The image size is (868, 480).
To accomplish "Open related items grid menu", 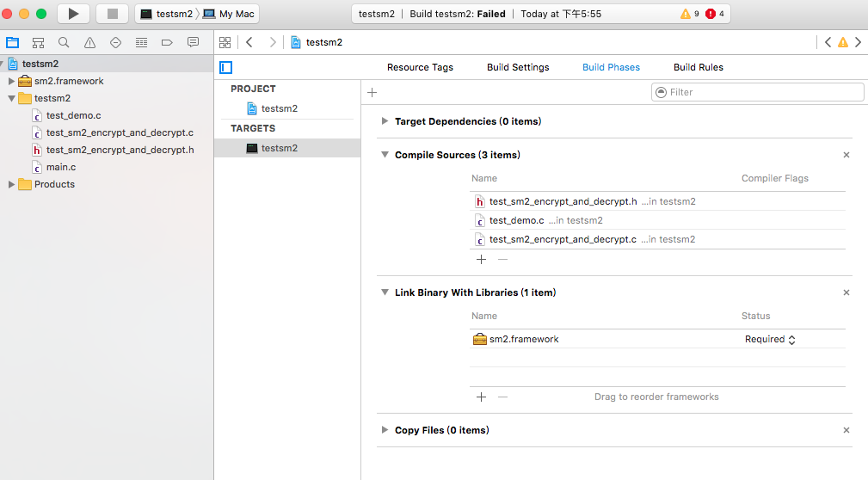I will pos(225,42).
